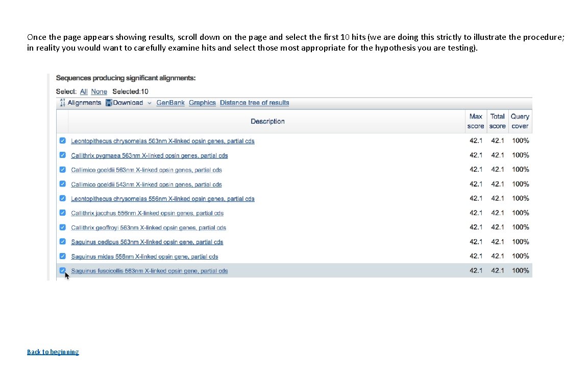
Task: Sort results by the Total score column
Action: click(497, 121)
